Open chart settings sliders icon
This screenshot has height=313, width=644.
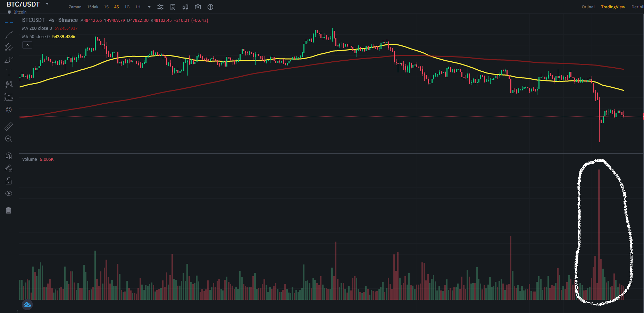tap(160, 7)
